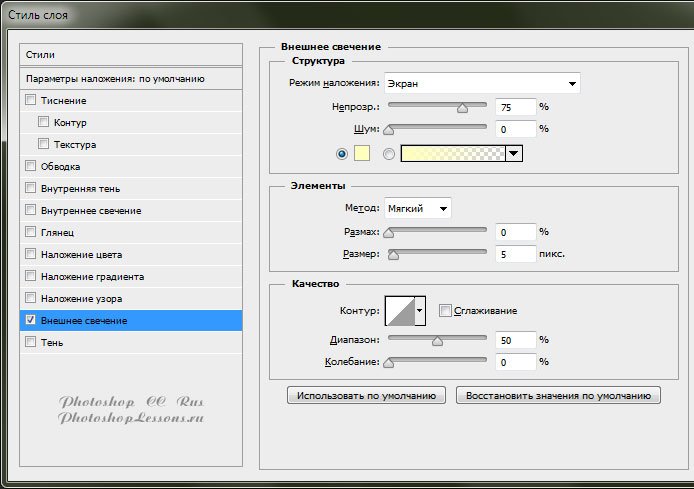
Task: Open the gradient preview editor
Action: click(x=453, y=153)
